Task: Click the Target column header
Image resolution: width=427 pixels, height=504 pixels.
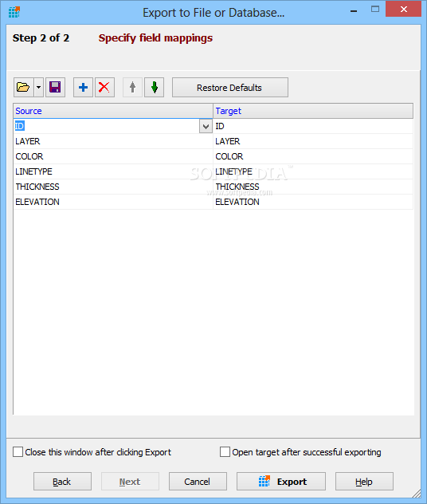Action: [x=313, y=111]
